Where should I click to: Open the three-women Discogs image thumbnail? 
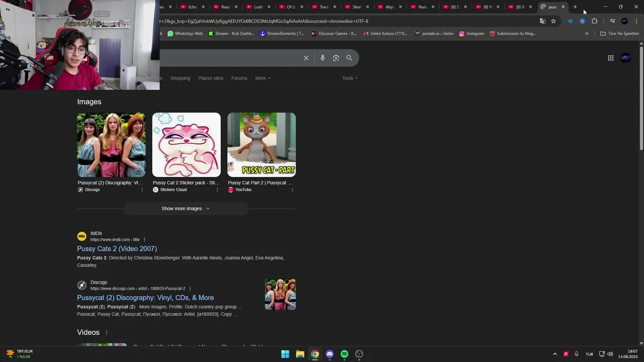coord(111,145)
